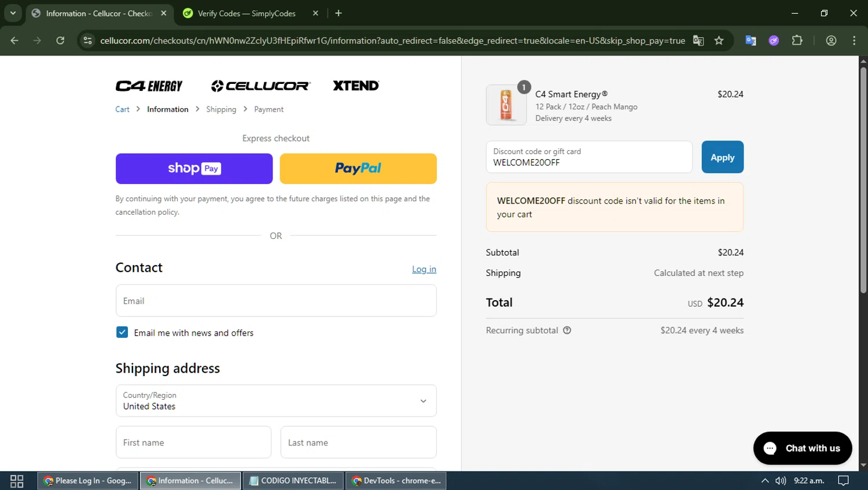Click the 9:22 a.m. taskbar clock
The width and height of the screenshot is (868, 490).
[x=809, y=481]
